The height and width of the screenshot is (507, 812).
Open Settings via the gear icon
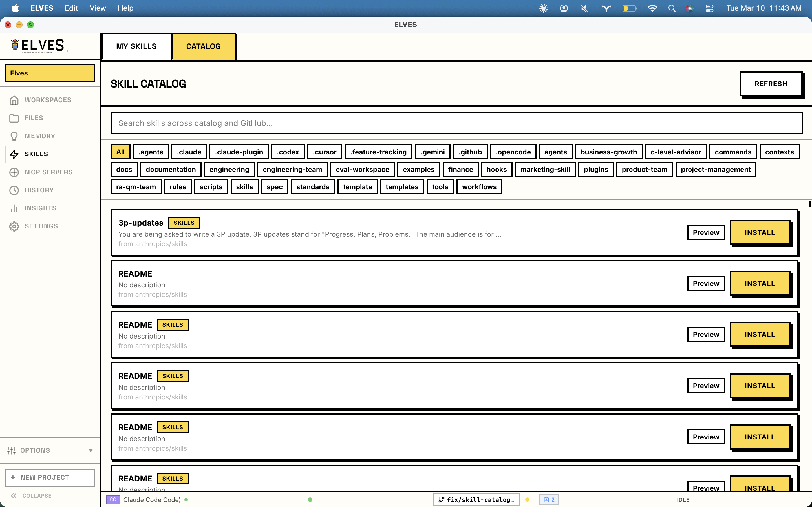point(14,226)
